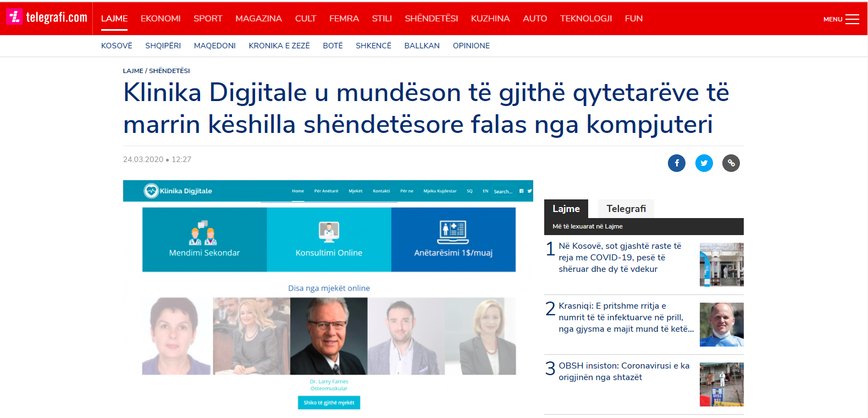Click thumbnail of OBSH story
Image resolution: width=868 pixels, height=418 pixels.
click(x=721, y=384)
